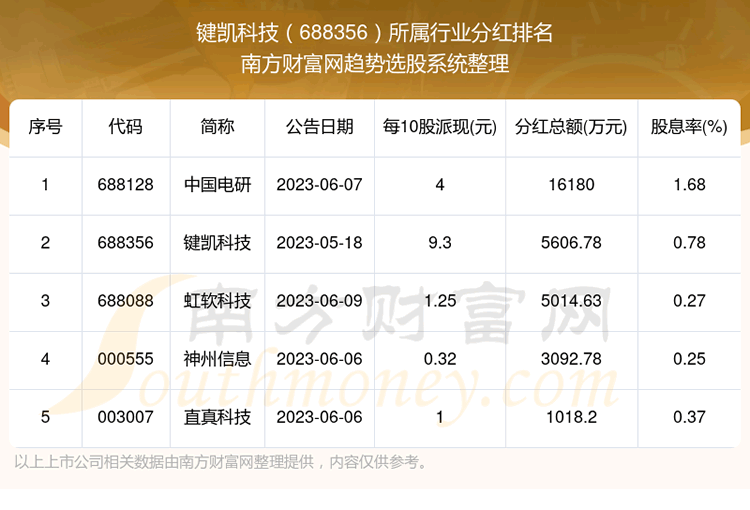Click payout value 1 for 直真科技
Viewport: 750px width, 510px height.
[x=440, y=417]
